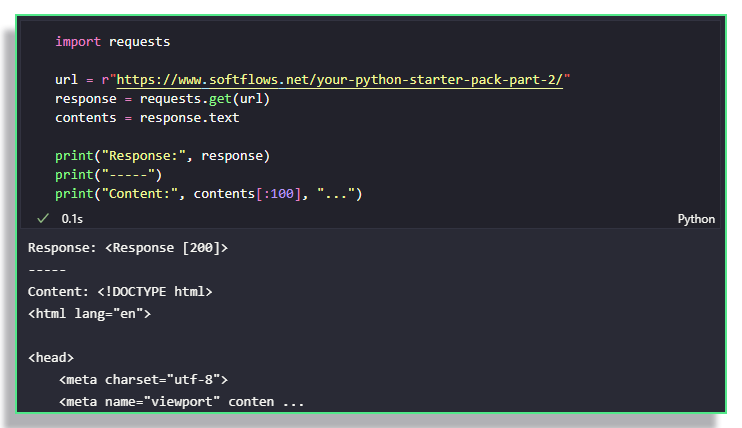The height and width of the screenshot is (428, 742).
Task: Click the DOCTYPE html output line
Action: (x=120, y=291)
